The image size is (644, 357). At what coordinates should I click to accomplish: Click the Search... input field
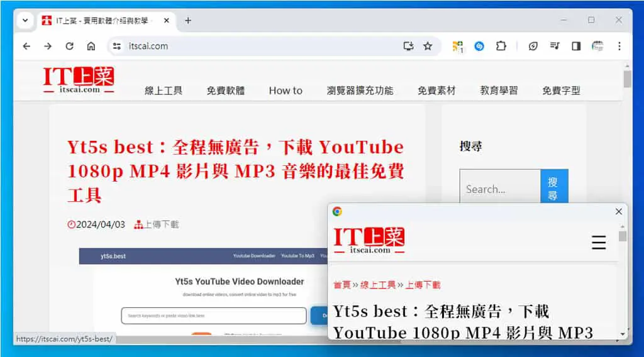500,187
